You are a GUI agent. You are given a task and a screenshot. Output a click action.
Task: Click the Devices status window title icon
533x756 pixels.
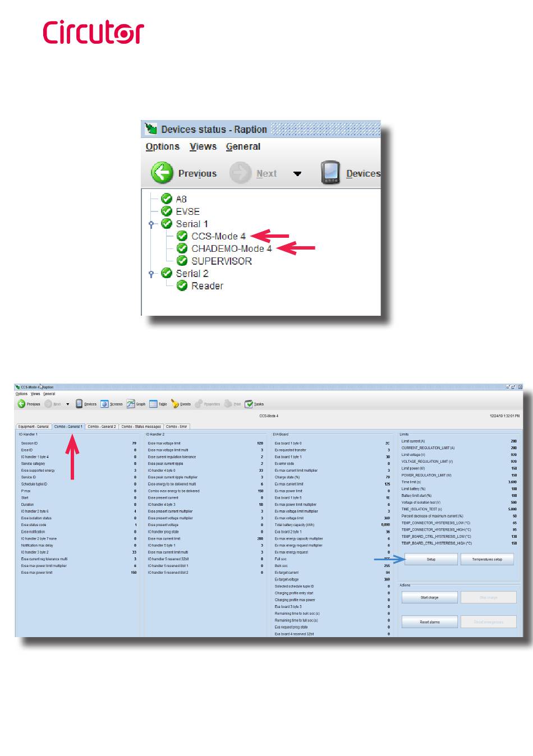[151, 129]
